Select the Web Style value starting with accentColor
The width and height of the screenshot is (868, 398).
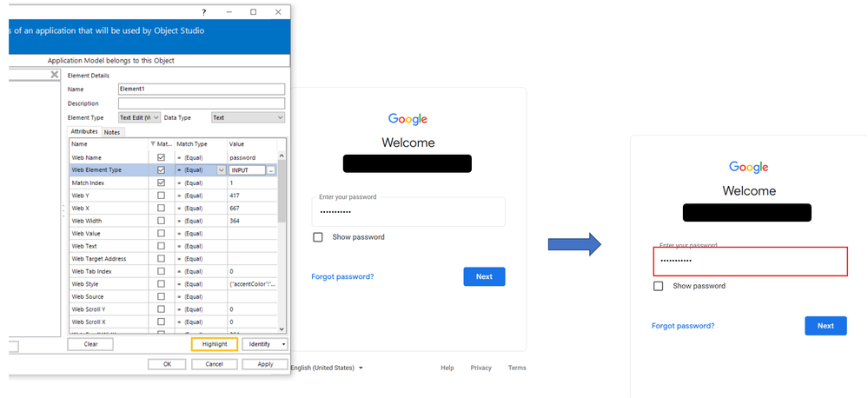coord(252,284)
